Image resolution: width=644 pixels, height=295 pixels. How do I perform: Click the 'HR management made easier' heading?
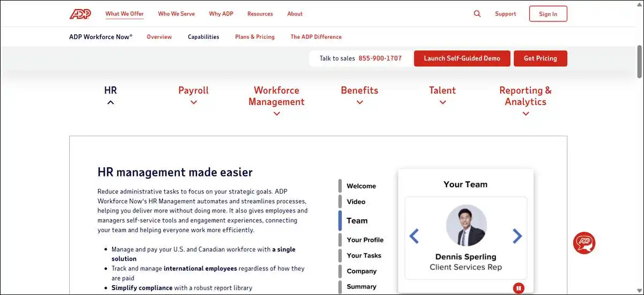(x=175, y=172)
